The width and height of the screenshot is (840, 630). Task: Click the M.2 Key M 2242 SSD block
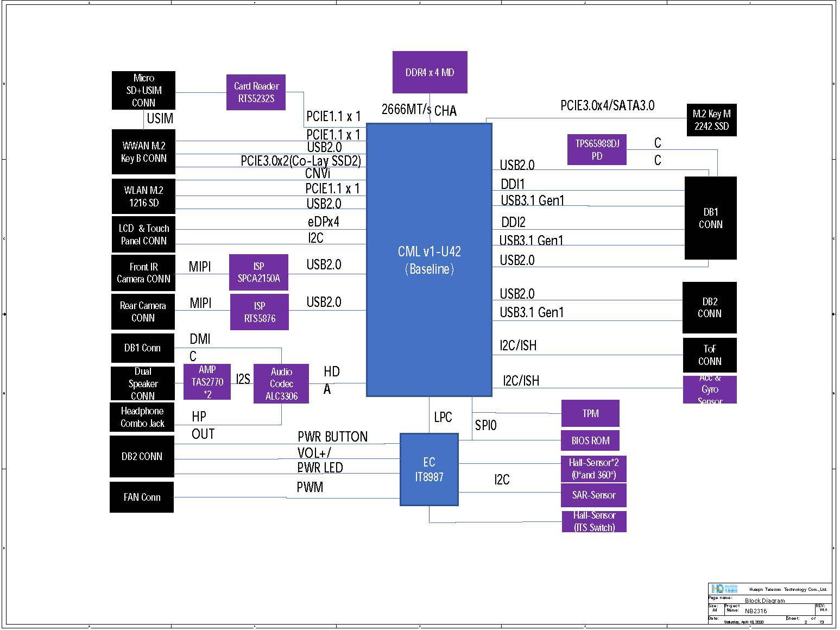coord(711,120)
